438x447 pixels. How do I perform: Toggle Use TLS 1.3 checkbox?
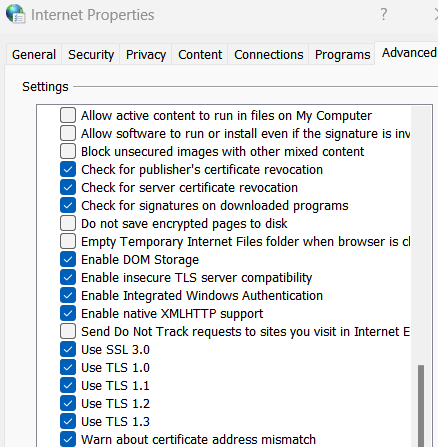(x=68, y=421)
